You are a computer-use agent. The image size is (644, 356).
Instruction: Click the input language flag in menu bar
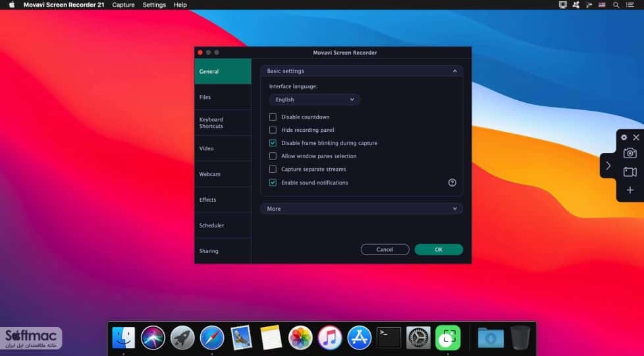602,5
